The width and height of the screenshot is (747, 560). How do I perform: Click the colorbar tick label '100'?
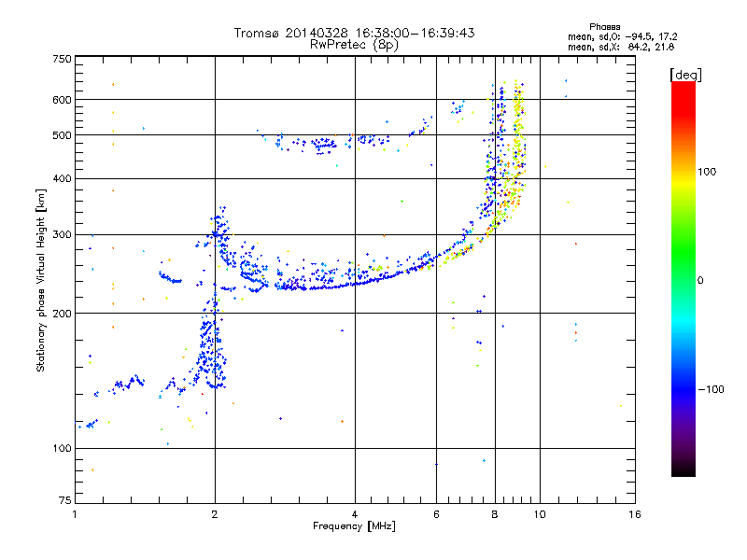click(x=707, y=172)
